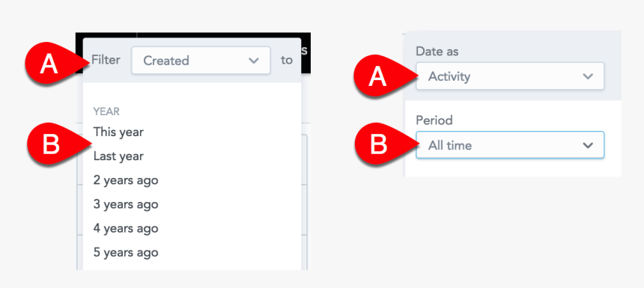Click the chevron arrow in Activity dropdown
This screenshot has height=288, width=644.
point(588,76)
